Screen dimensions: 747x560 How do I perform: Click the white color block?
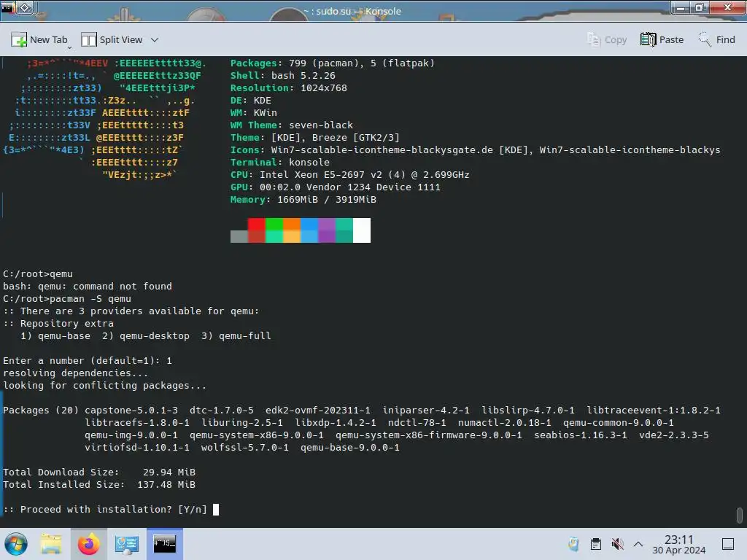coord(362,230)
